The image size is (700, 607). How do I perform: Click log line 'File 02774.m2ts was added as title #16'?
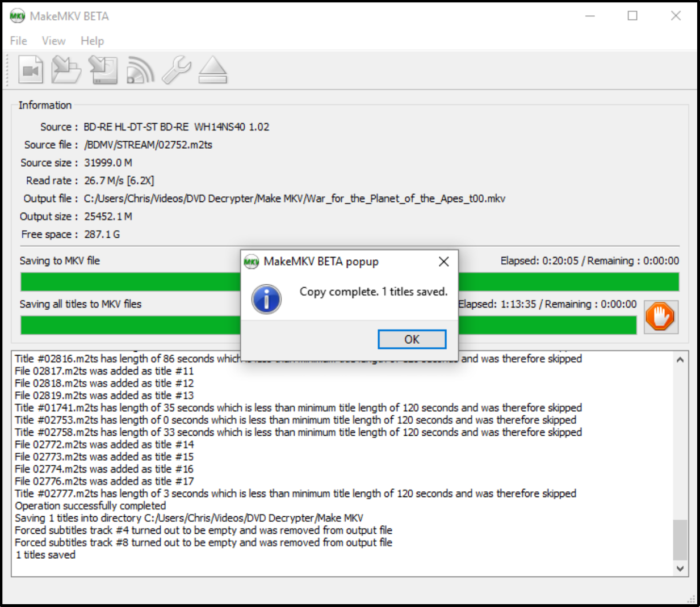(x=104, y=469)
